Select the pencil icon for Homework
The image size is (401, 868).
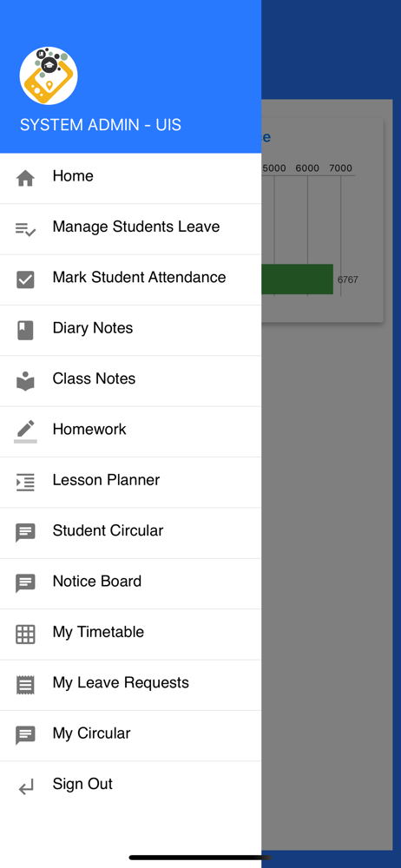click(x=25, y=431)
